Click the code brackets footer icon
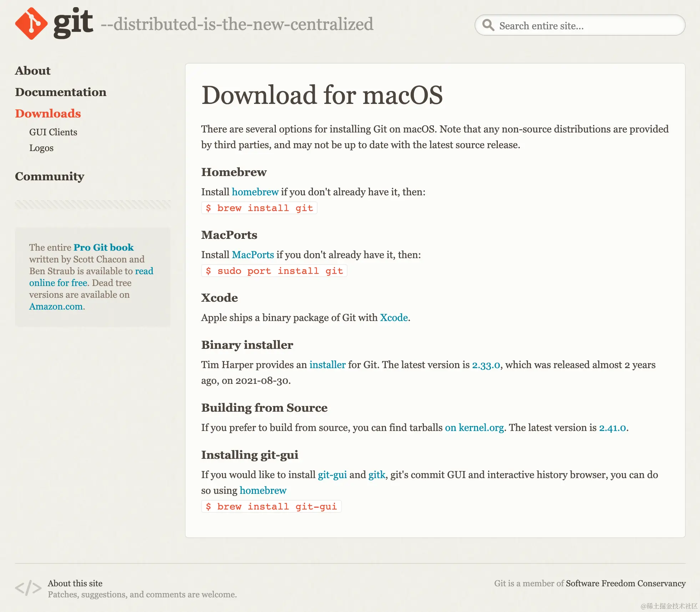 pyautogui.click(x=28, y=588)
